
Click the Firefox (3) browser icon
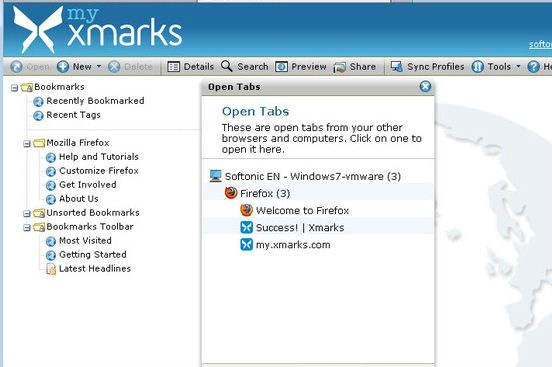[231, 193]
